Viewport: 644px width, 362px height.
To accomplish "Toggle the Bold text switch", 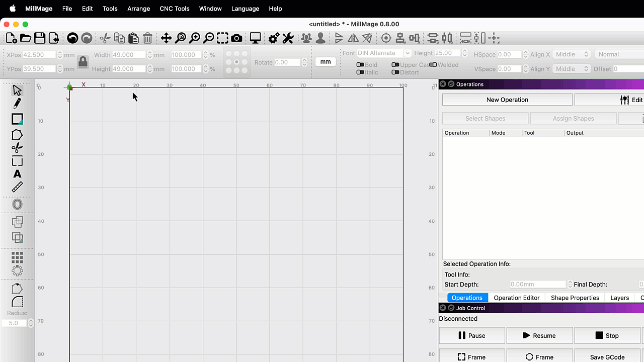I will (360, 65).
